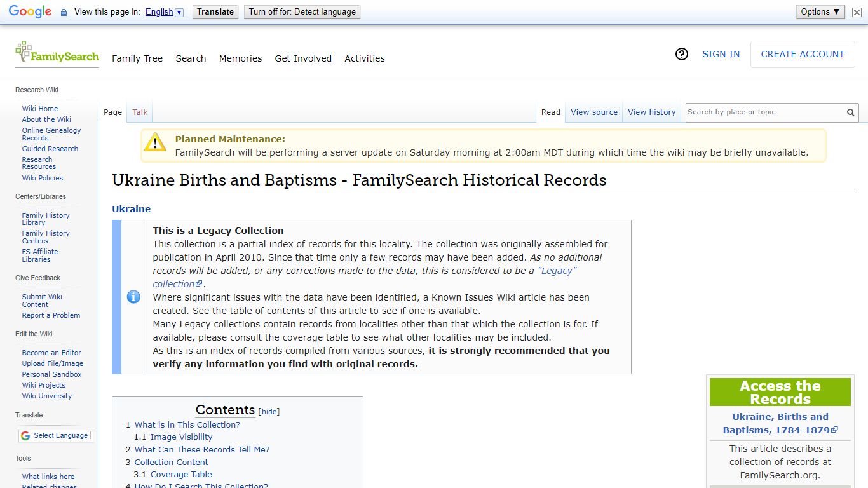The height and width of the screenshot is (488, 868).
Task: Open the Memories menu
Action: (x=240, y=58)
